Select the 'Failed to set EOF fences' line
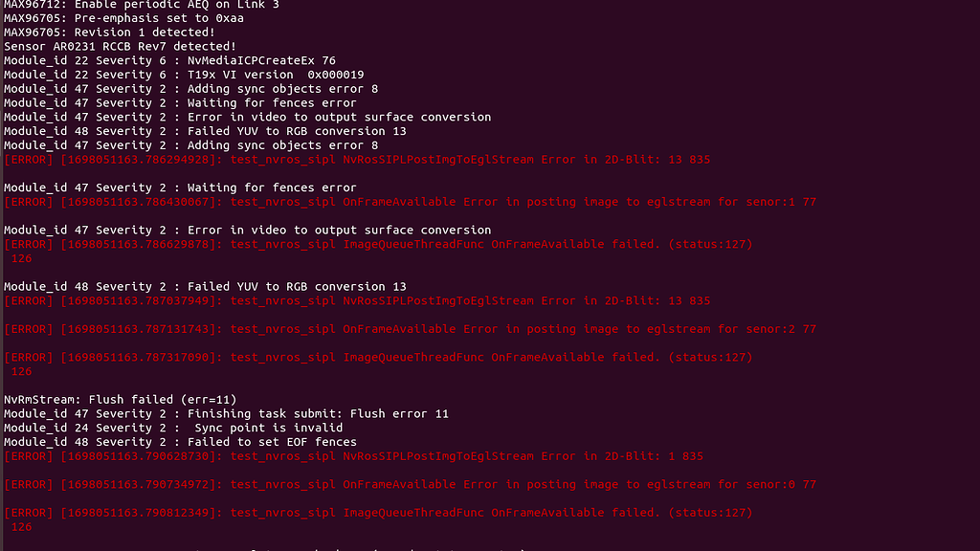The width and height of the screenshot is (980, 551). click(180, 442)
